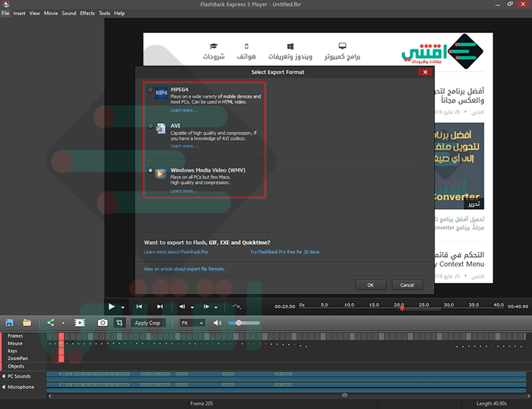The image size is (532, 409).
Task: Open the View menu
Action: coord(35,13)
